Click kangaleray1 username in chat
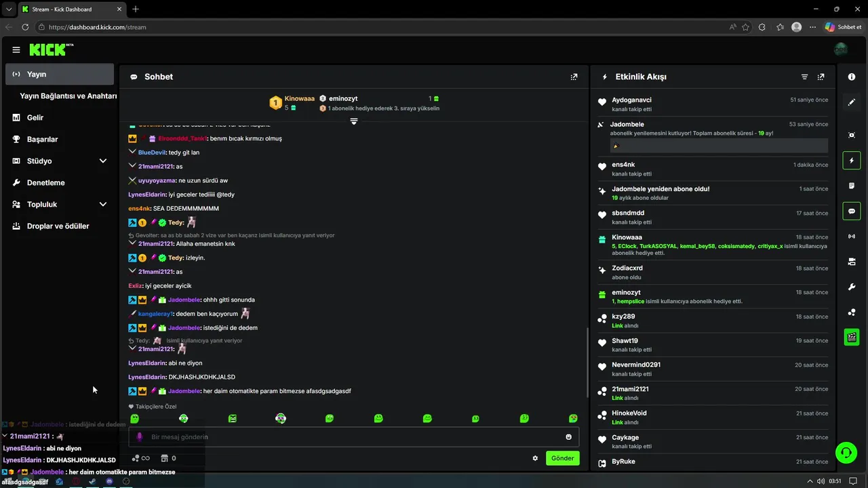Image resolution: width=868 pixels, height=488 pixels. [x=155, y=314]
